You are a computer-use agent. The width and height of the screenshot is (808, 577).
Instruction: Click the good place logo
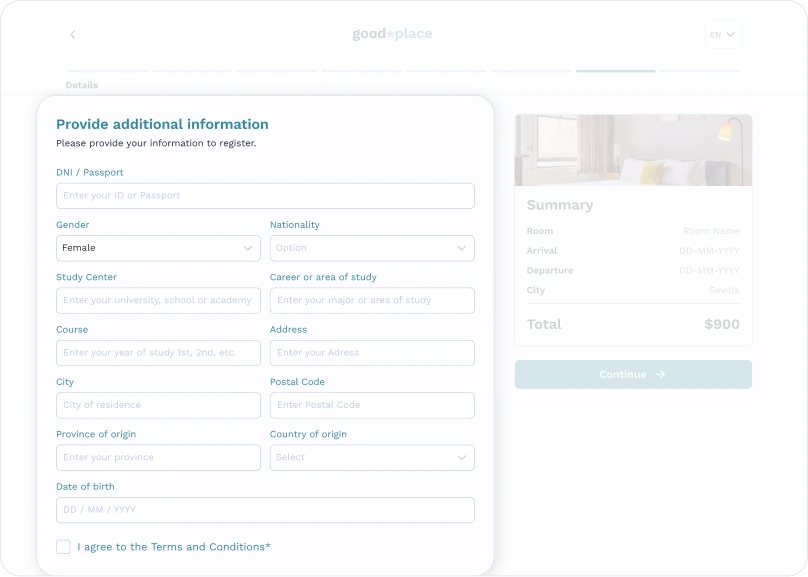392,34
